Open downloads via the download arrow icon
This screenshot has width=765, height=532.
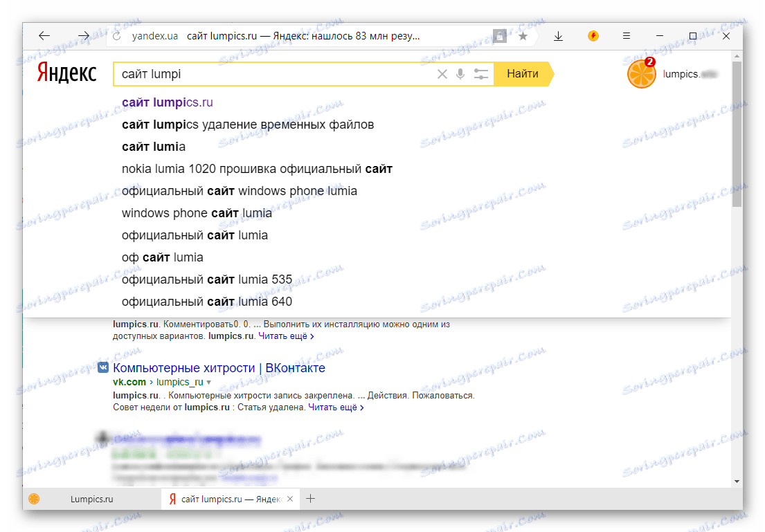559,36
